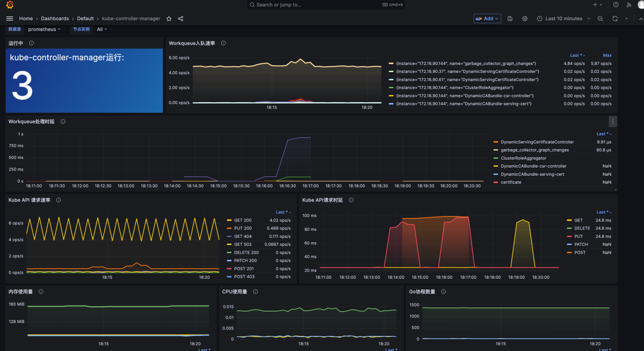Click the Grafana logo icon
The width and height of the screenshot is (644, 351).
pyautogui.click(x=9, y=5)
